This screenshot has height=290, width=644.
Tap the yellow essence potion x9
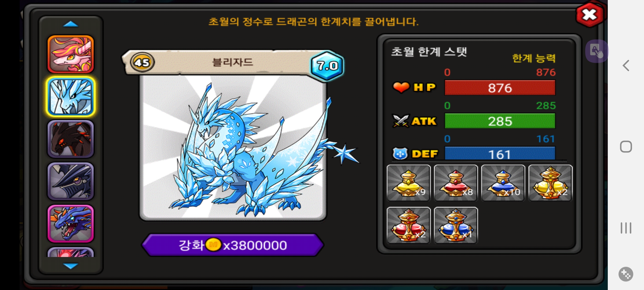(x=408, y=183)
